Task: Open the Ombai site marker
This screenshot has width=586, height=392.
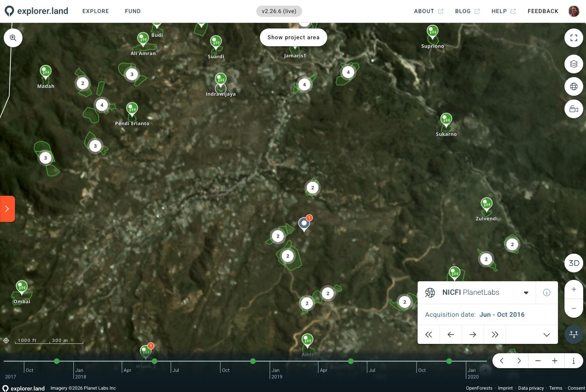Action: (x=22, y=287)
